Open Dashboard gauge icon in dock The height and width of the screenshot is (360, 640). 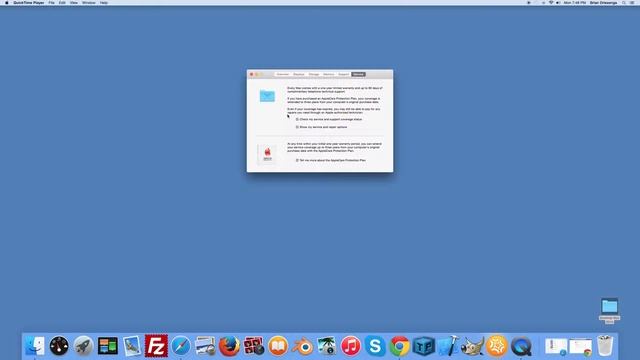(59, 346)
